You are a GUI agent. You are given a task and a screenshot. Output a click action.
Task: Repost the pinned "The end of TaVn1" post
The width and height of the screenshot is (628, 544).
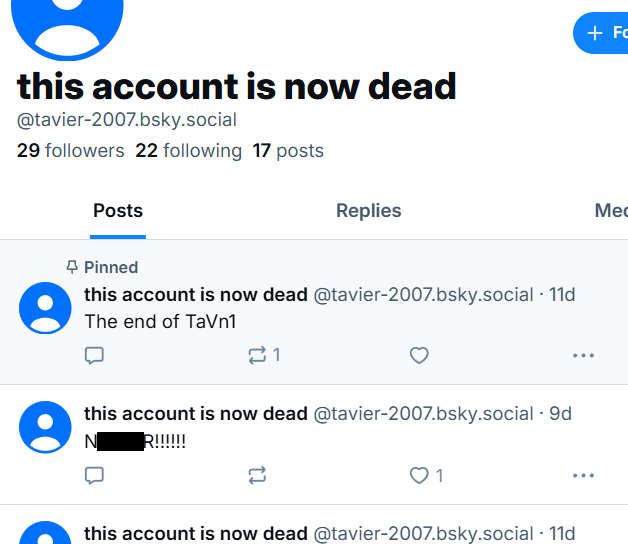coord(258,355)
